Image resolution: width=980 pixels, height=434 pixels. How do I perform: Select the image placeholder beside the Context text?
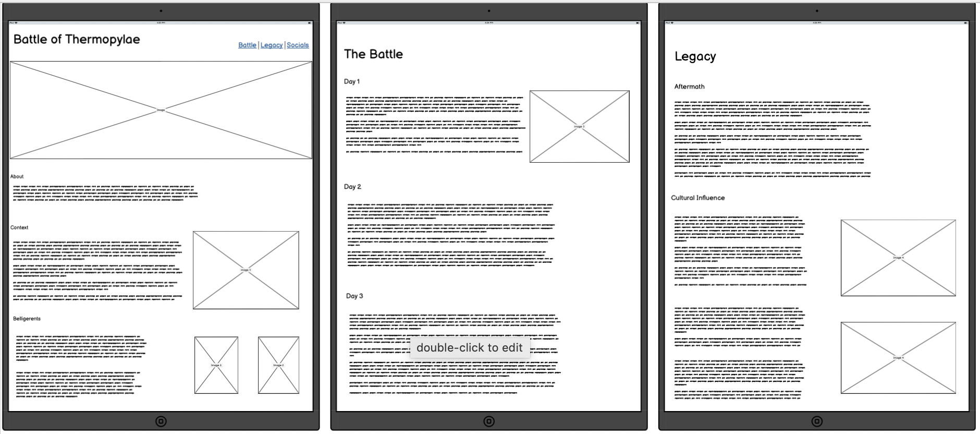pos(246,270)
